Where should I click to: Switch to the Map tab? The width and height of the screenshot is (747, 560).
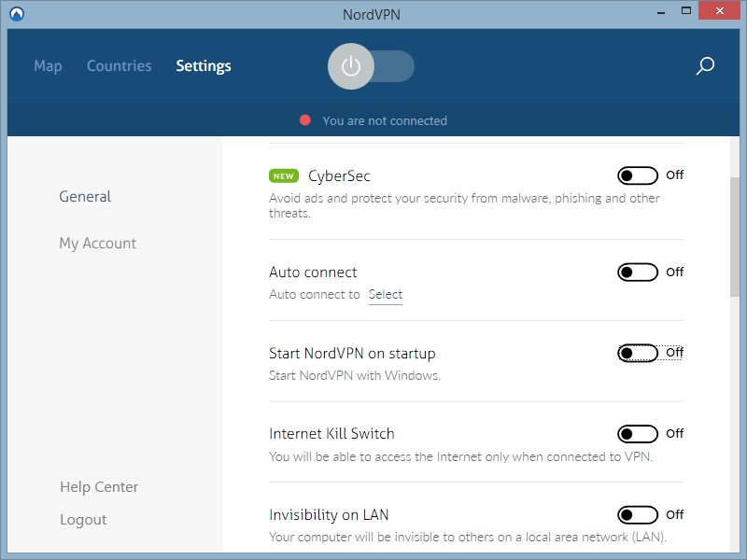point(49,65)
